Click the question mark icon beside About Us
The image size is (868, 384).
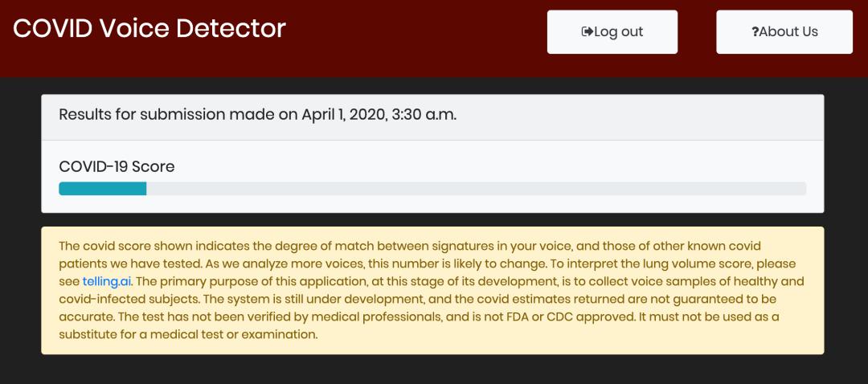coord(755,32)
